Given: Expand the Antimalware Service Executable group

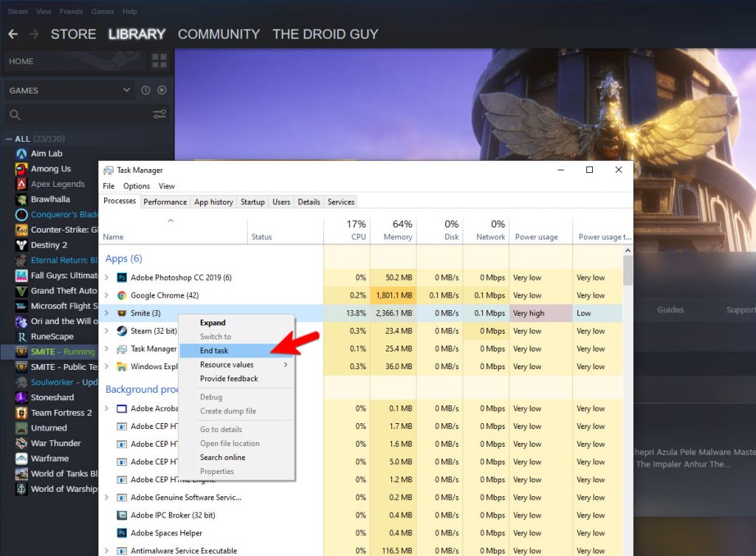Looking at the screenshot, I should pyautogui.click(x=107, y=551).
